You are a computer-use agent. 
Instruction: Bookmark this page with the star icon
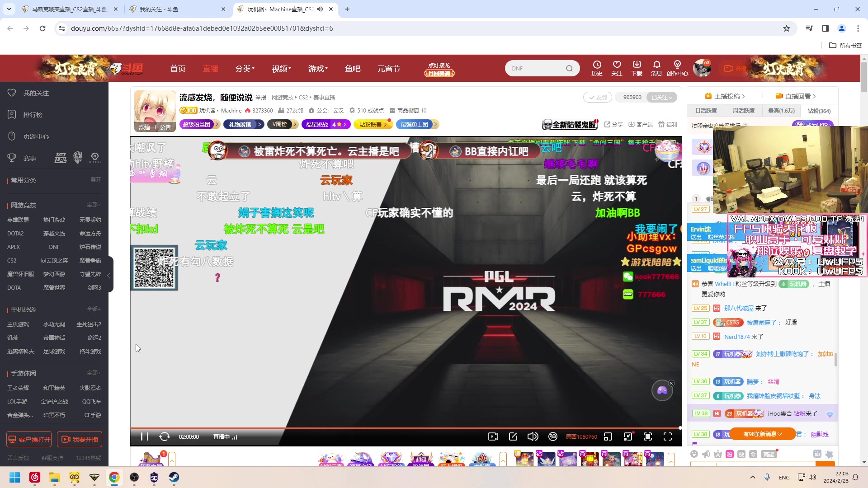[787, 28]
